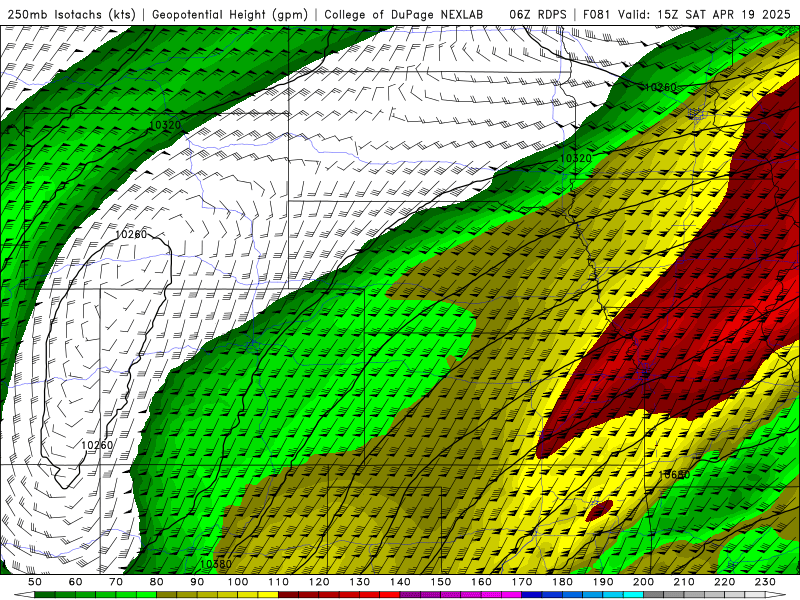Pick the darkest green swatch starting the color bar
The image size is (800, 600).
pos(44,594)
